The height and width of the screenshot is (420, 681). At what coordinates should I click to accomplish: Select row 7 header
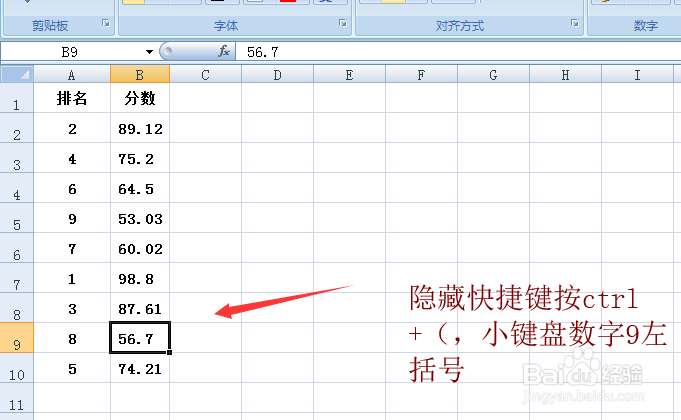click(17, 278)
